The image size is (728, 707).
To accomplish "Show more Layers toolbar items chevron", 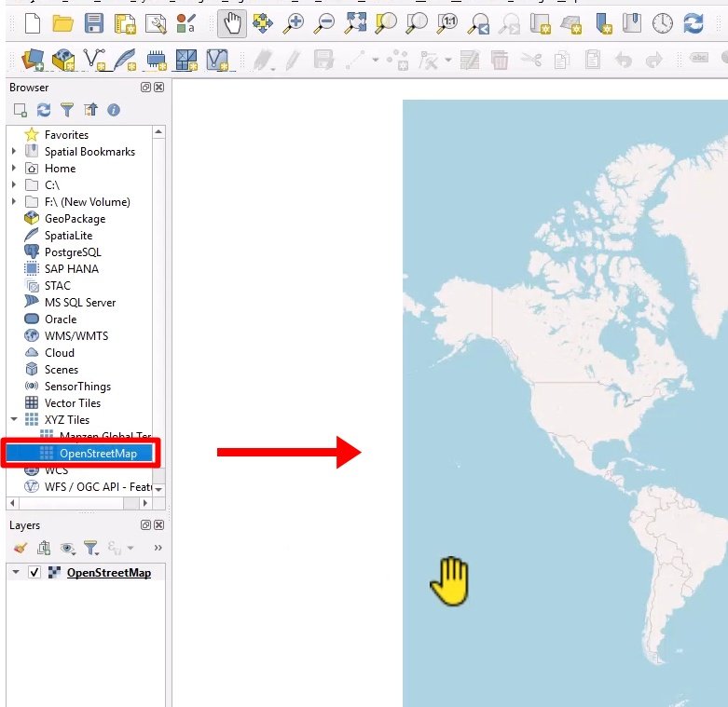I will [158, 548].
